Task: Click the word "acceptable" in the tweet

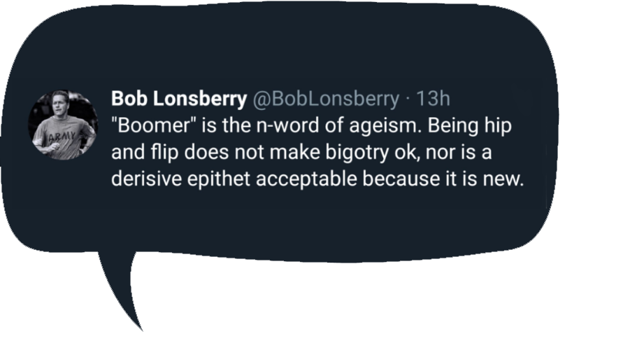Action: pos(306,180)
